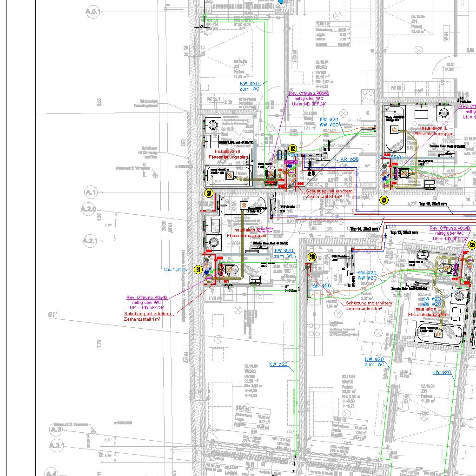
Task: Click the "Qr=1,65 l/s" flow annotation
Action: [x=390, y=157]
